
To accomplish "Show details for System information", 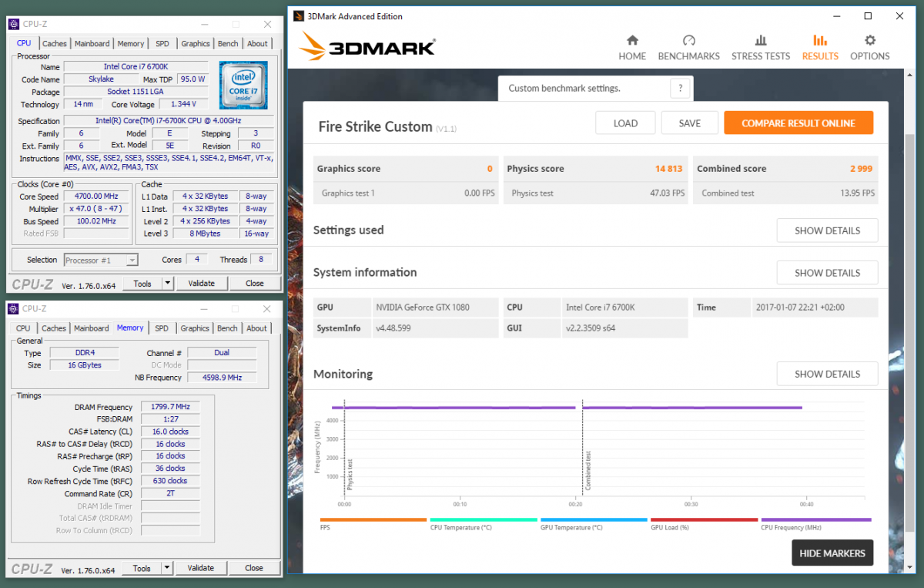I will click(x=827, y=273).
